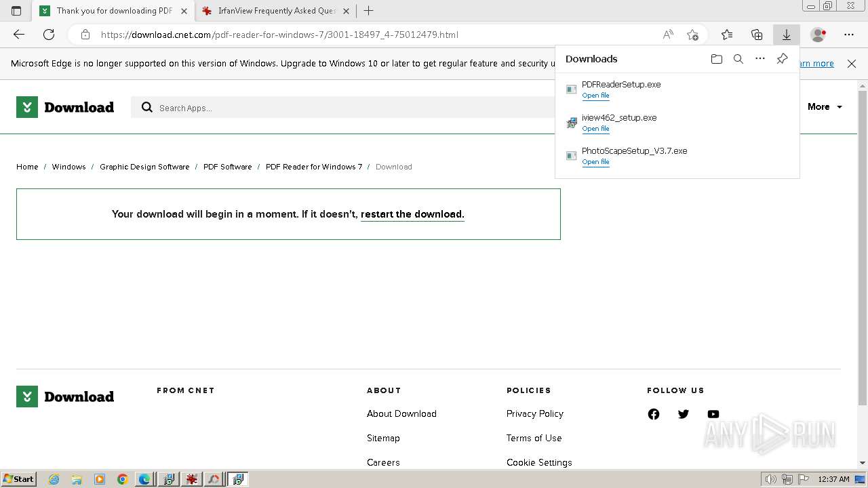Viewport: 868px width, 488px height.
Task: Click the search magnifier icon on page
Action: tap(146, 107)
